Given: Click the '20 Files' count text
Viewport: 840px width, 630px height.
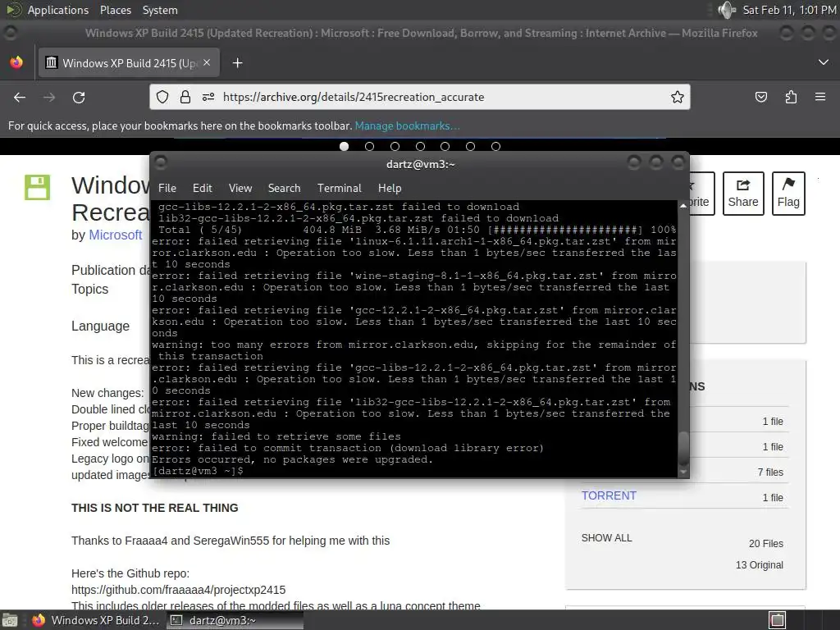Looking at the screenshot, I should [766, 543].
